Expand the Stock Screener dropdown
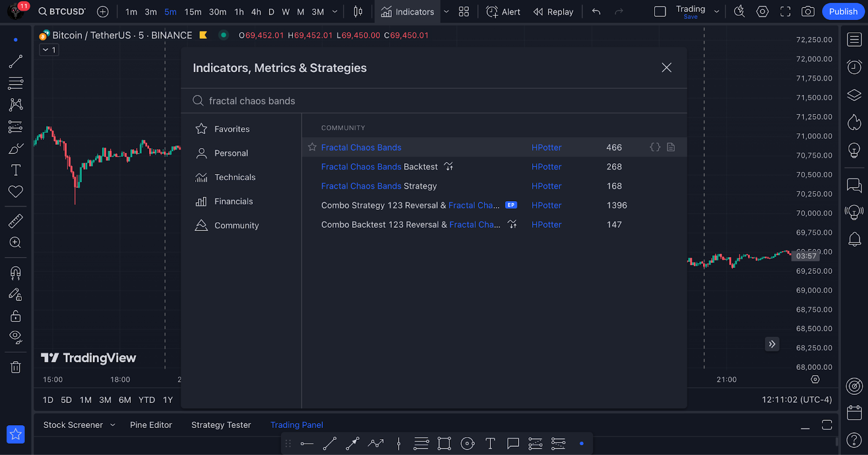868x455 pixels. coord(113,425)
